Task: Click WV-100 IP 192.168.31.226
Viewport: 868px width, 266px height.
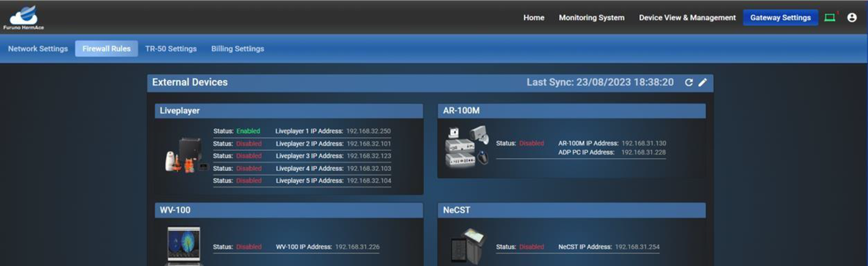Action: tap(357, 247)
